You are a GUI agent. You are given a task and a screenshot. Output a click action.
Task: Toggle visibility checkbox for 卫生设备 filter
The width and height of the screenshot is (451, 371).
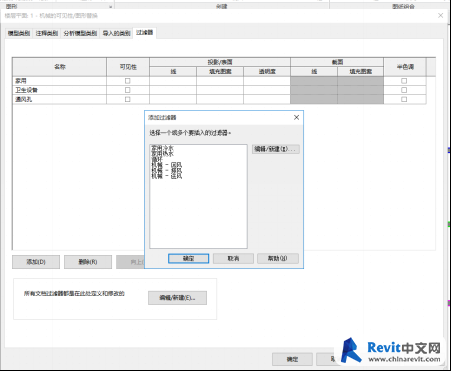[127, 90]
